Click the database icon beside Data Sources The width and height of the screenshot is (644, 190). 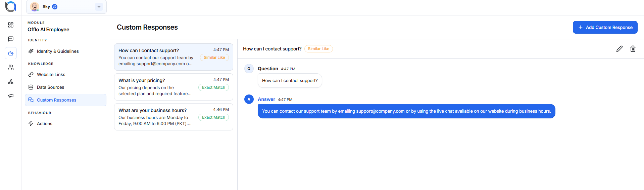click(x=31, y=87)
